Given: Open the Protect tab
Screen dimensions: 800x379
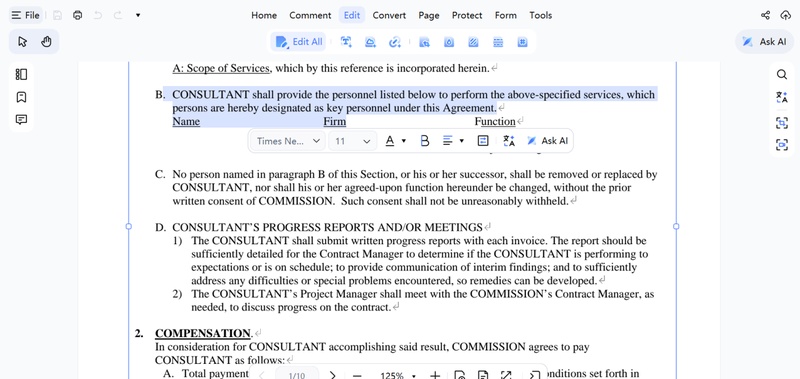Looking at the screenshot, I should 467,15.
